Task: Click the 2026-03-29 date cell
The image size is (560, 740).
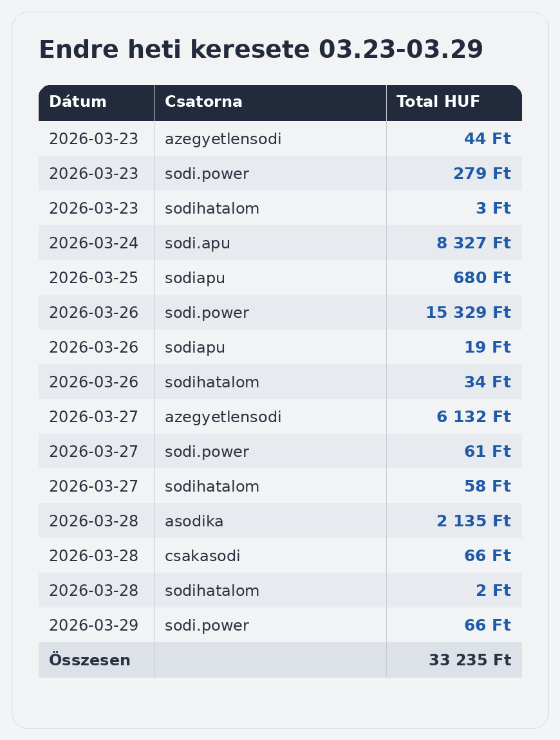Action: (93, 625)
